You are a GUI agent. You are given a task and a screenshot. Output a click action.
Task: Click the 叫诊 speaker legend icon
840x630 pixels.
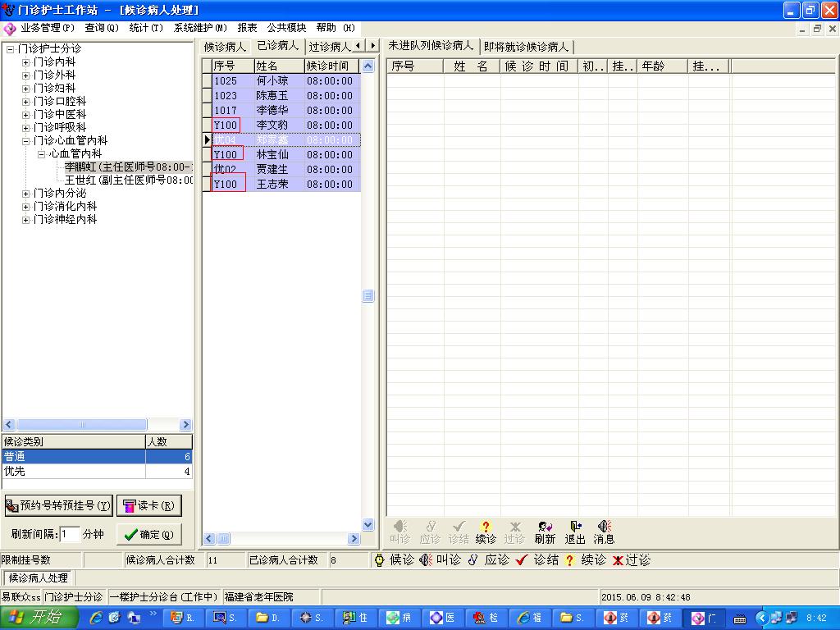[x=426, y=560]
